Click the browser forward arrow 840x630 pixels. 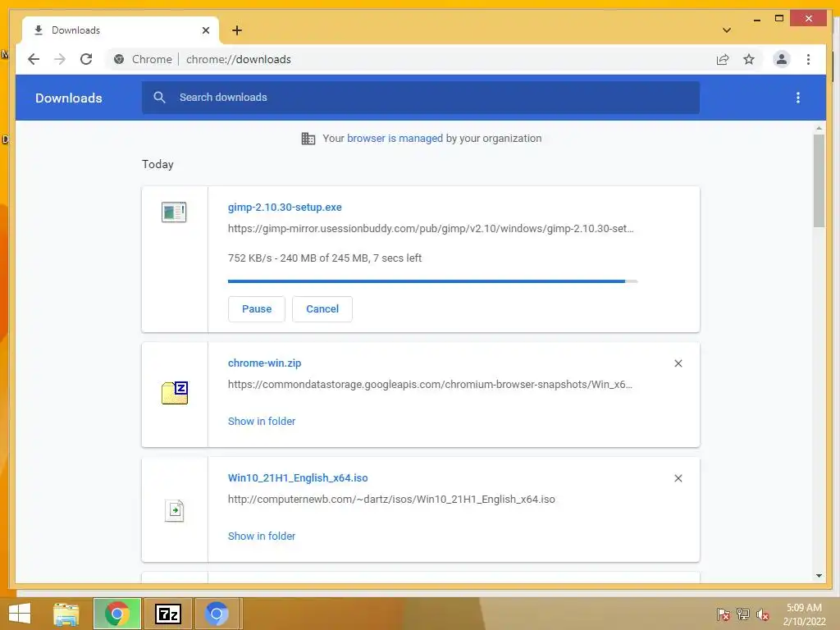59,59
